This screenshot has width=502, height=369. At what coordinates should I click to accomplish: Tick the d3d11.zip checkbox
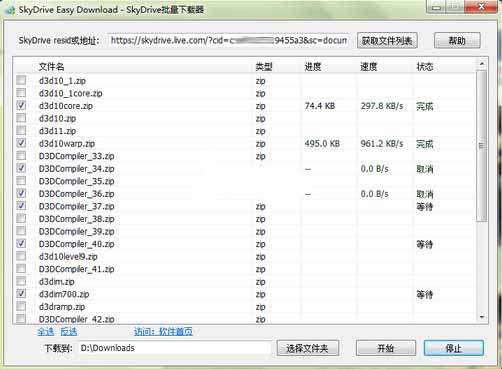point(21,130)
